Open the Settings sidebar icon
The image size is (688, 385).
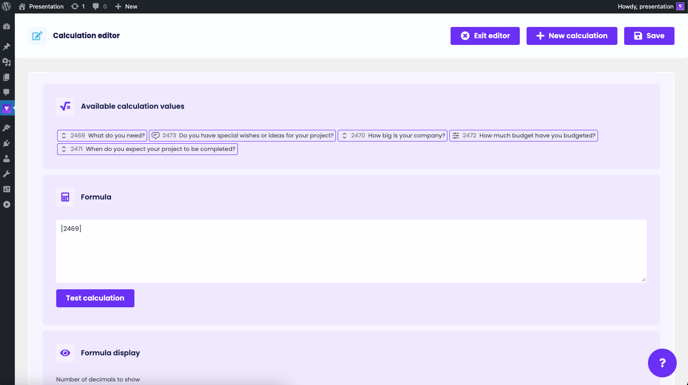click(x=7, y=189)
